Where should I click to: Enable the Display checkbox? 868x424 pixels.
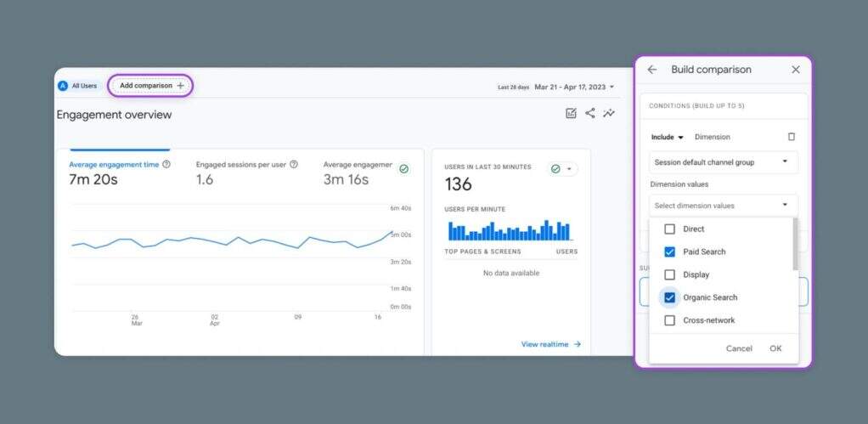coord(669,275)
